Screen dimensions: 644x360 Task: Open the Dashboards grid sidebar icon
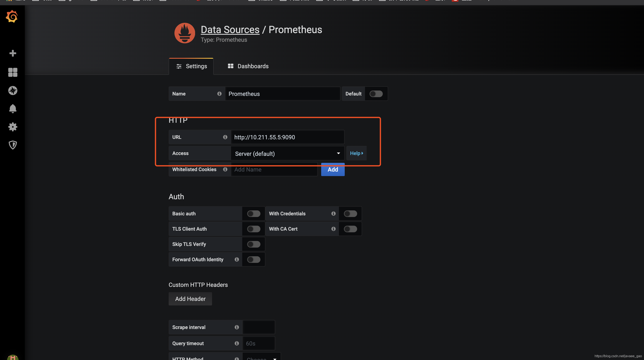[12, 72]
